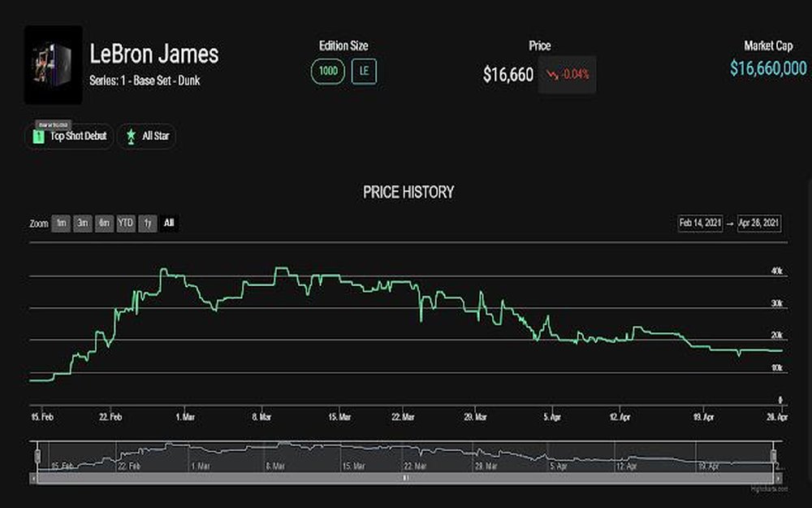Click the 30k y-axis label

coord(777,303)
